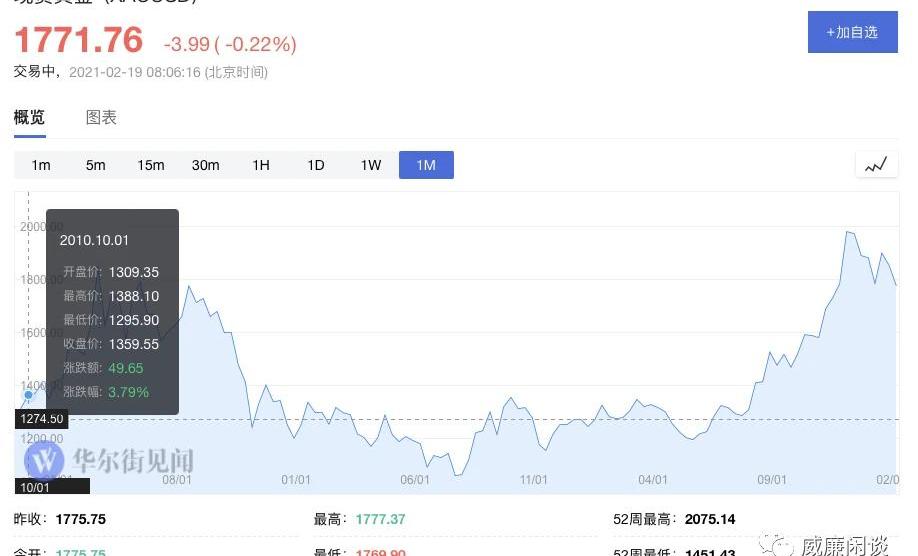Switch to the 概览 tab
The height and width of the screenshot is (556, 918).
pyautogui.click(x=29, y=118)
